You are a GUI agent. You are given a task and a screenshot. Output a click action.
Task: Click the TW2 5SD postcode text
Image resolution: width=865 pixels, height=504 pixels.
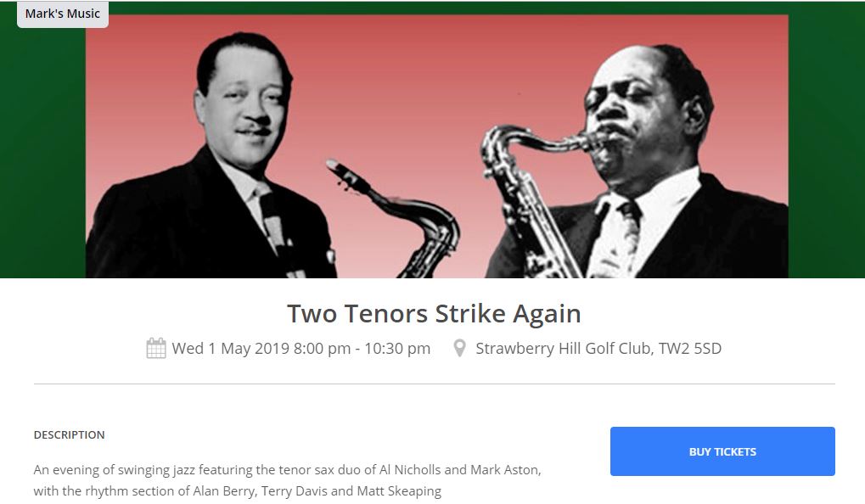(689, 349)
